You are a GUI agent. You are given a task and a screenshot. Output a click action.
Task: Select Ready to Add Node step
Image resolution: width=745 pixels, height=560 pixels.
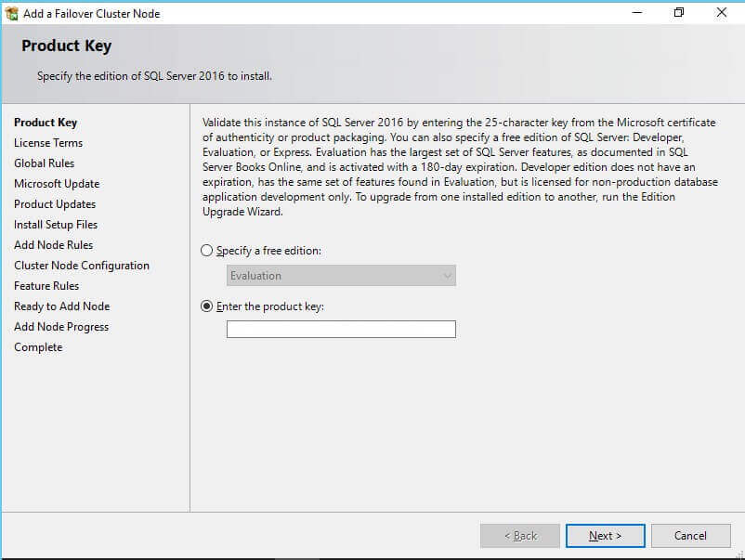pos(61,306)
